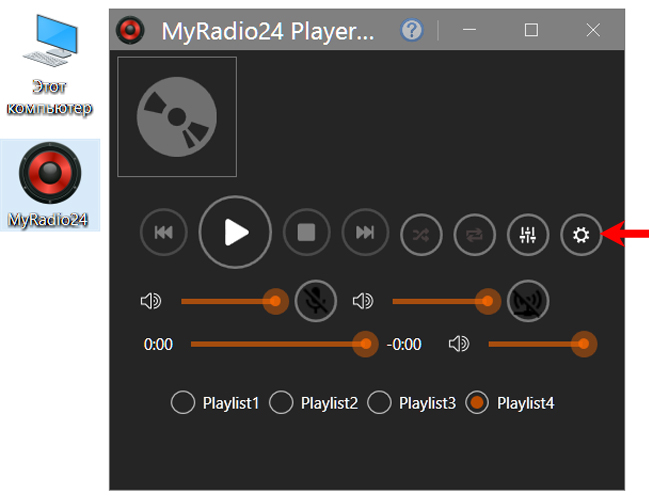Click the album art disc thumbnail
This screenshot has height=497, width=649.
coord(177,117)
